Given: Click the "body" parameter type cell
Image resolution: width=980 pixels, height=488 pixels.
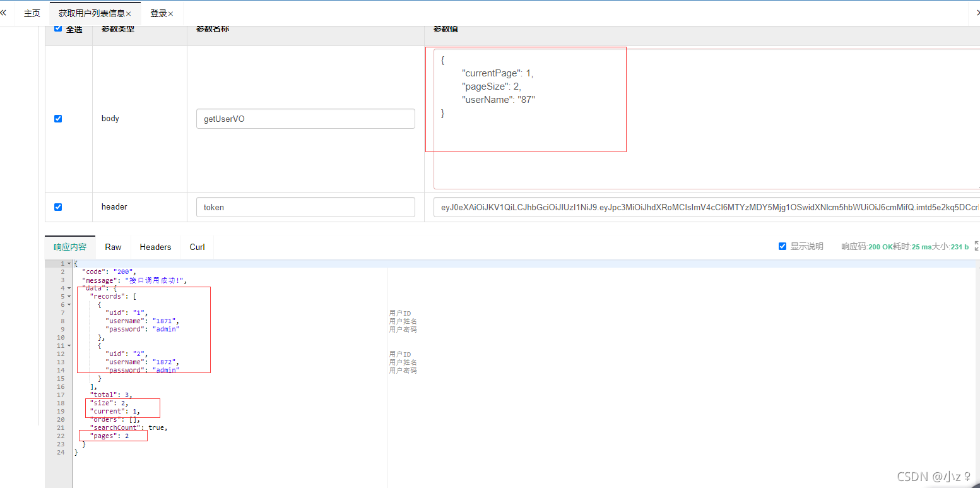Looking at the screenshot, I should point(110,119).
